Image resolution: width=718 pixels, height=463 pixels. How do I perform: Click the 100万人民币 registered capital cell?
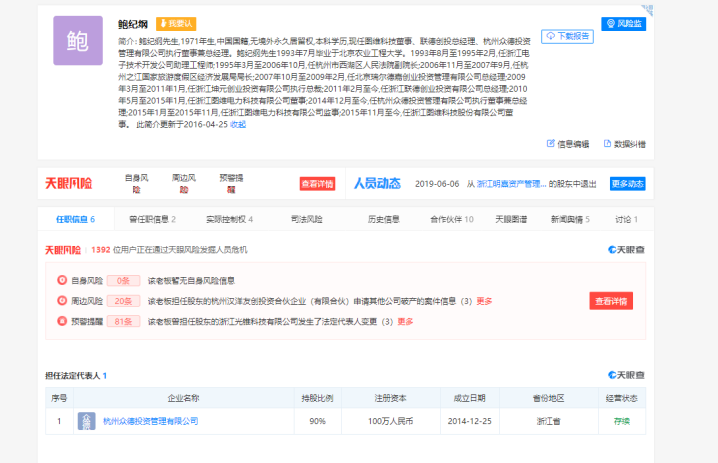[391, 421]
